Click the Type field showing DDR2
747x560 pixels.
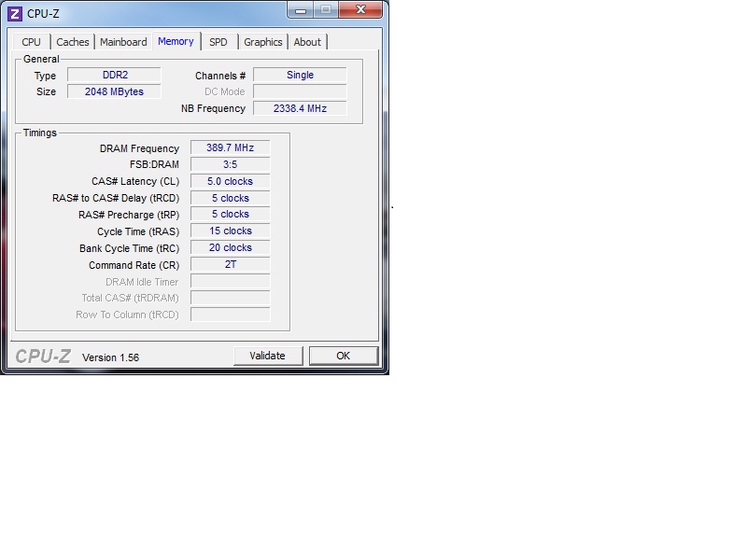point(114,76)
